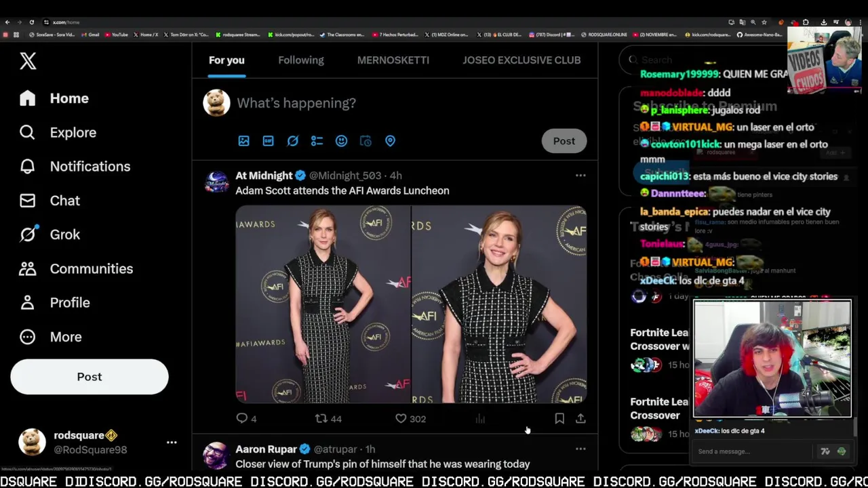This screenshot has width=868, height=488.
Task: Switch to the JOSEO EXCLUSIVE CLUB tab
Action: [521, 60]
